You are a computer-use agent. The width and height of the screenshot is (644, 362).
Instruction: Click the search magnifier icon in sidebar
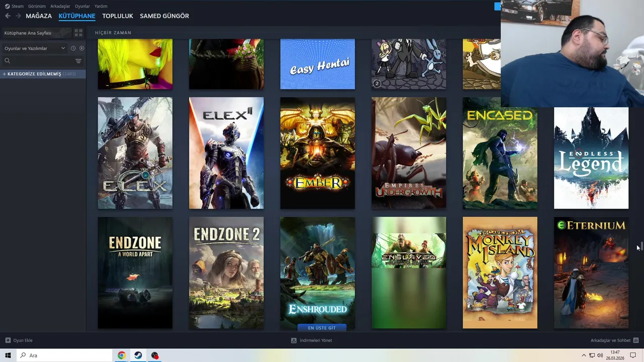coord(7,61)
